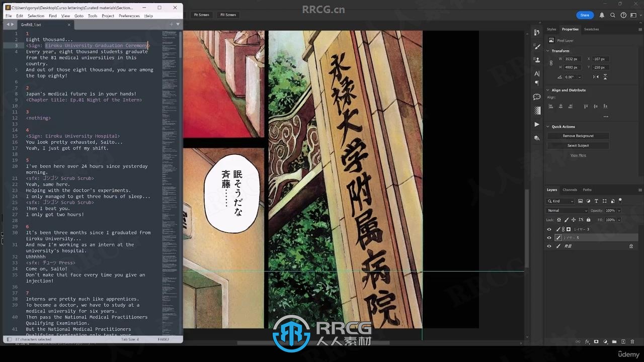Delete layer with trash icon
Viewport: 644px width, 362px height.
coord(632,342)
